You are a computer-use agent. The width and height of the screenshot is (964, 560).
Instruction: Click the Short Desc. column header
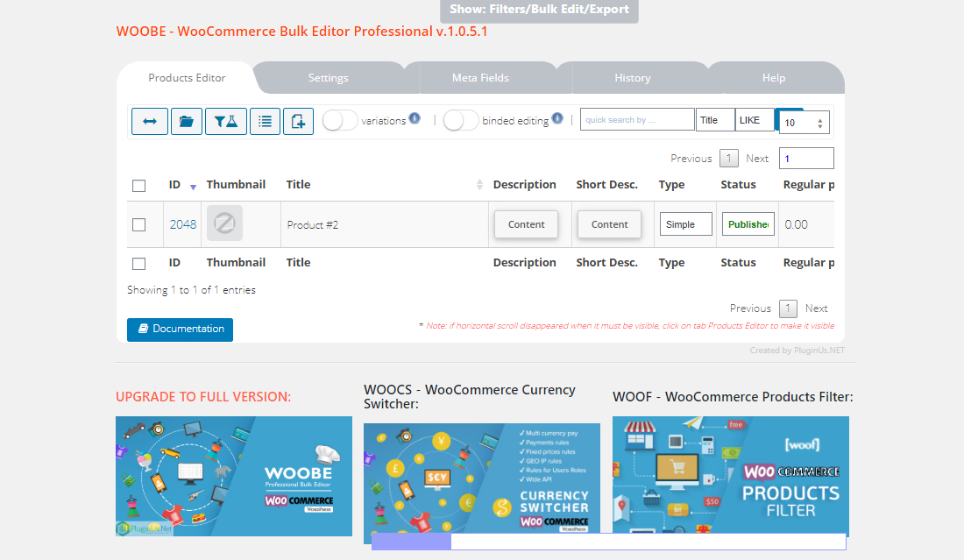[x=606, y=184]
